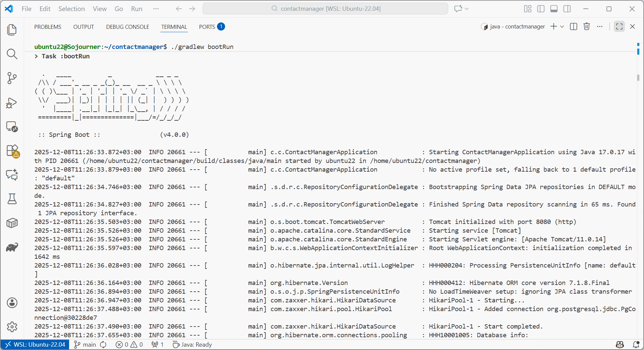Viewport: 644px width, 350px height.
Task: Switch to the DEBUG CONSOLE tab
Action: [127, 27]
